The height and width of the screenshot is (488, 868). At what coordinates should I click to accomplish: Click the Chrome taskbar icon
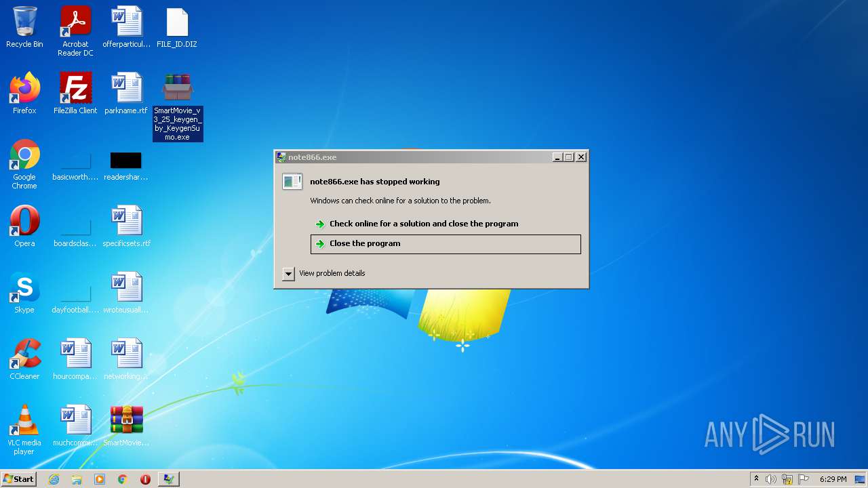(x=123, y=479)
